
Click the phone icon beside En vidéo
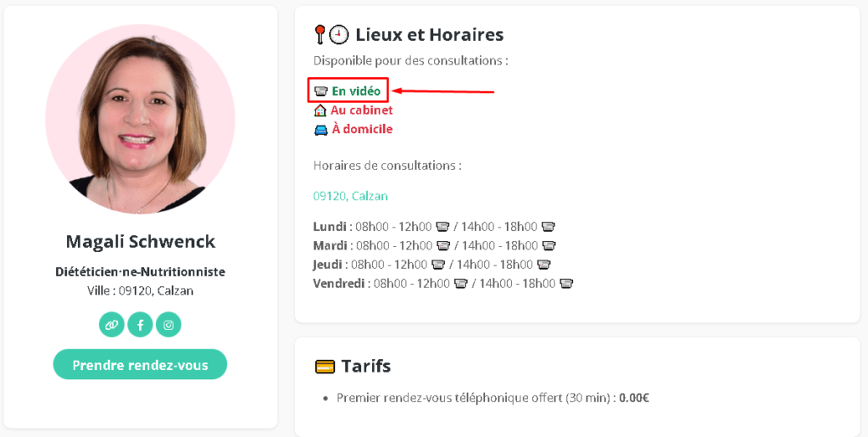(x=321, y=92)
